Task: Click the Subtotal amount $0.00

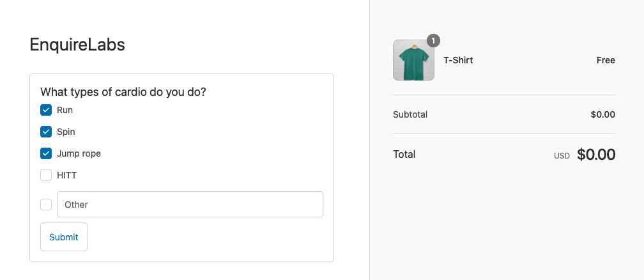Action: (602, 114)
